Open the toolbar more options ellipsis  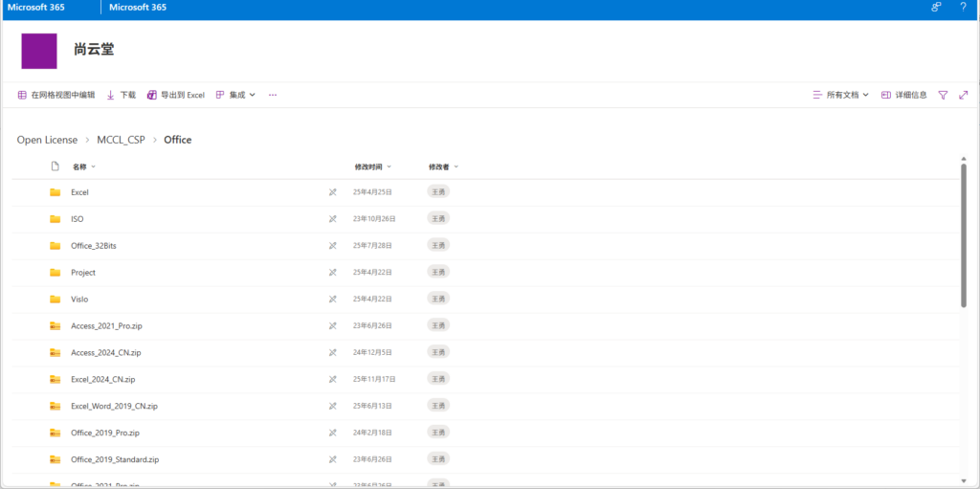click(x=273, y=96)
